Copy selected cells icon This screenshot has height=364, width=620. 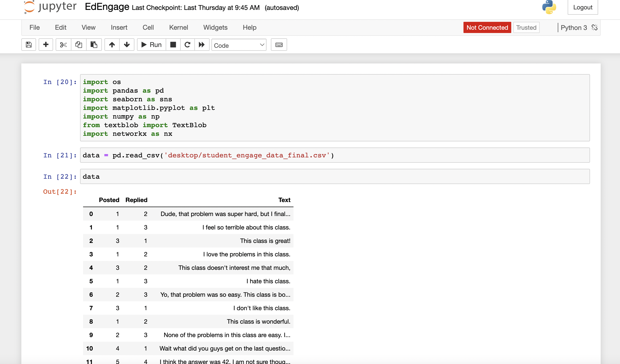point(79,45)
